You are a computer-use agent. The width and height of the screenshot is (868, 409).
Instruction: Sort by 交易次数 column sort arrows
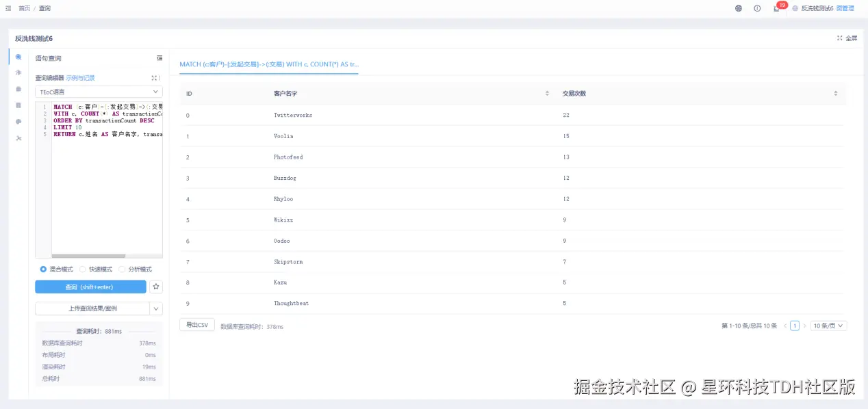coord(836,93)
